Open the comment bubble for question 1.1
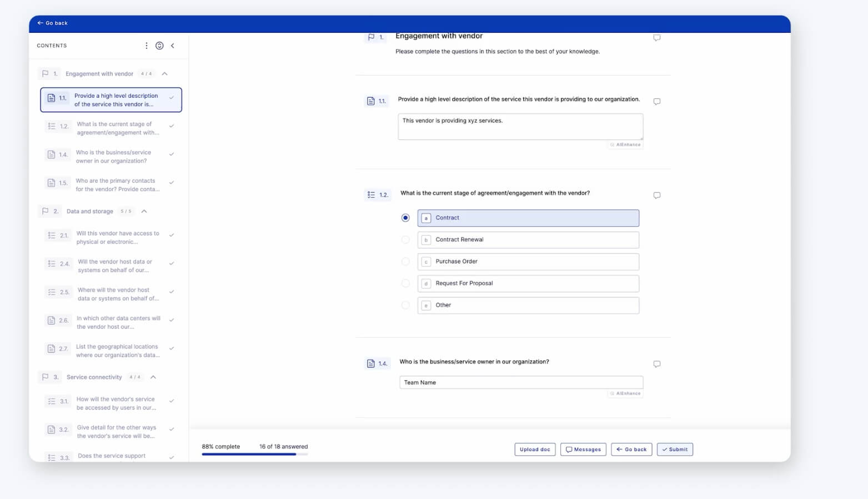 (x=656, y=101)
